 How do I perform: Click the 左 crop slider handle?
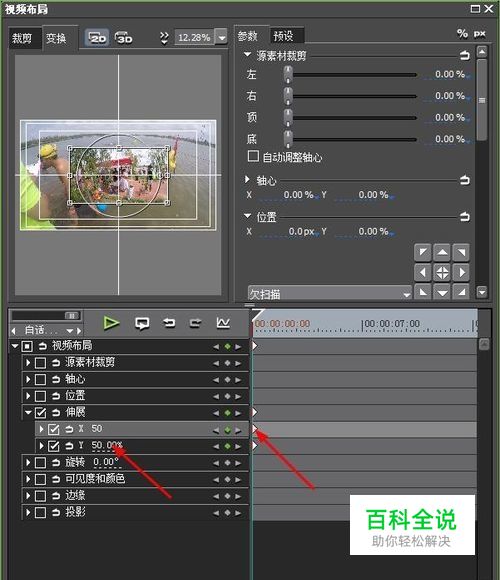click(288, 74)
